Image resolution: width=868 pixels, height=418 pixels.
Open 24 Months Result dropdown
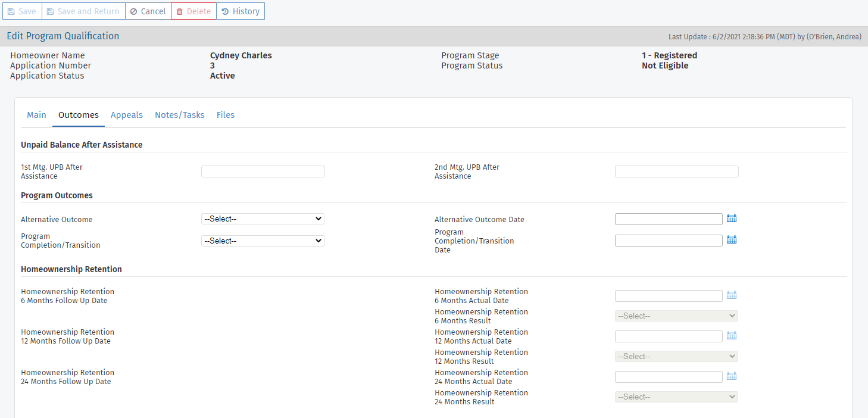click(676, 397)
